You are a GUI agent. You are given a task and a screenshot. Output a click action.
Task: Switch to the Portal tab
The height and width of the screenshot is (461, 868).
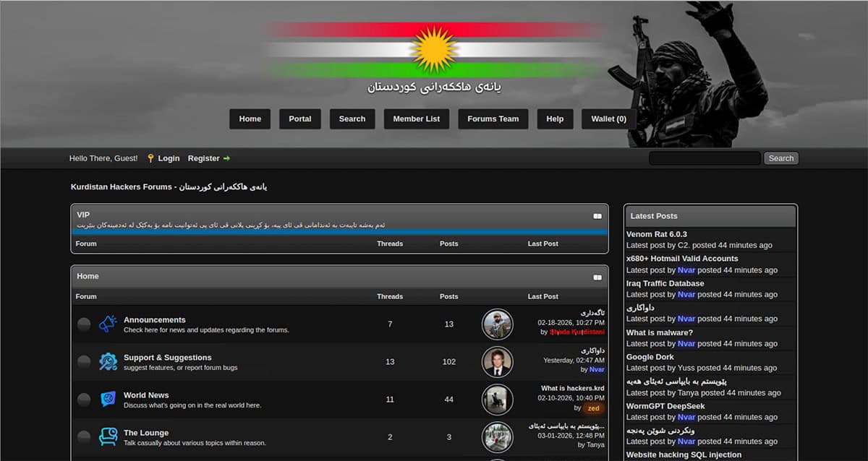pos(299,119)
